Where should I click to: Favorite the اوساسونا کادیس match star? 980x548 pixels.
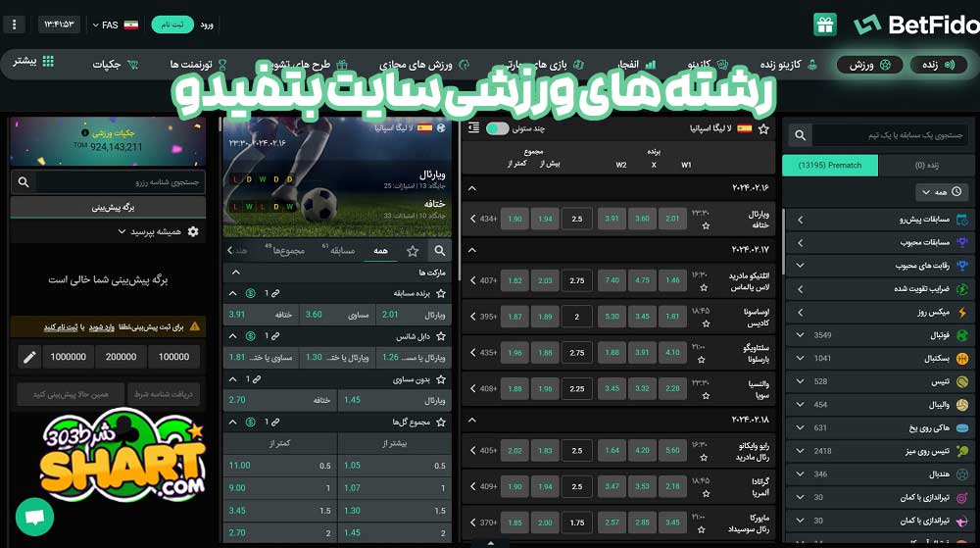pyautogui.click(x=706, y=324)
